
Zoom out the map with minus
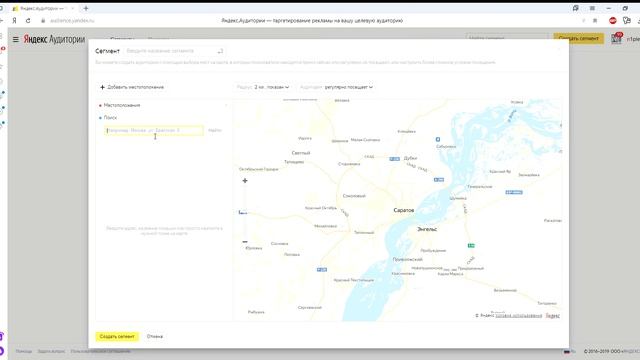click(245, 242)
